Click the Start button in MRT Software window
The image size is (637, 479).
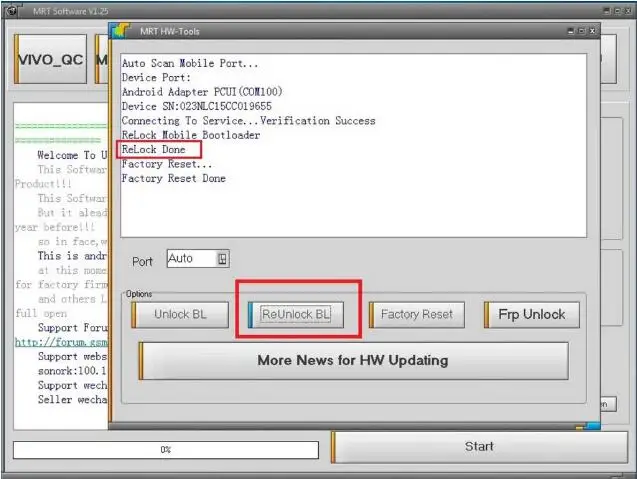(479, 446)
